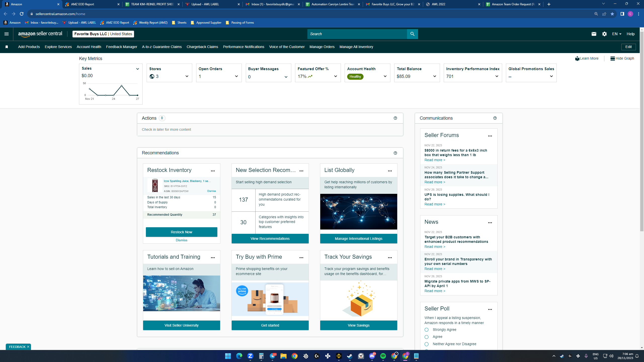Open messages via the envelope icon
The width and height of the screenshot is (644, 362).
pyautogui.click(x=594, y=34)
